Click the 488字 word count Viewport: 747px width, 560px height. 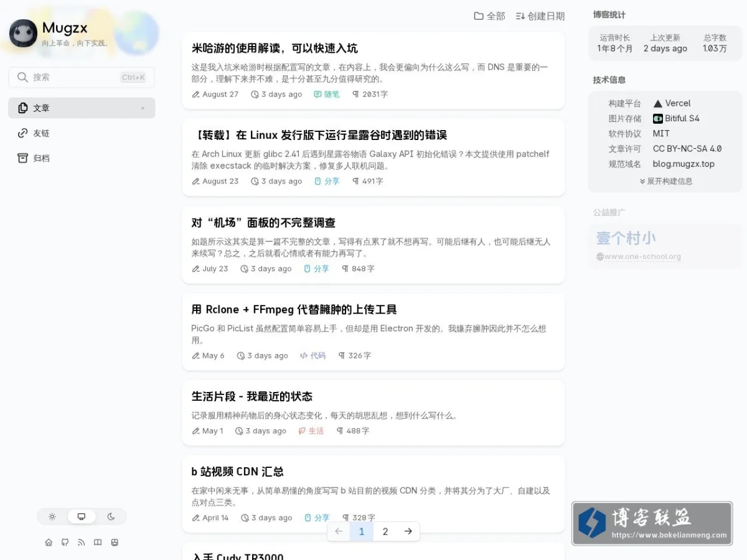coord(357,431)
